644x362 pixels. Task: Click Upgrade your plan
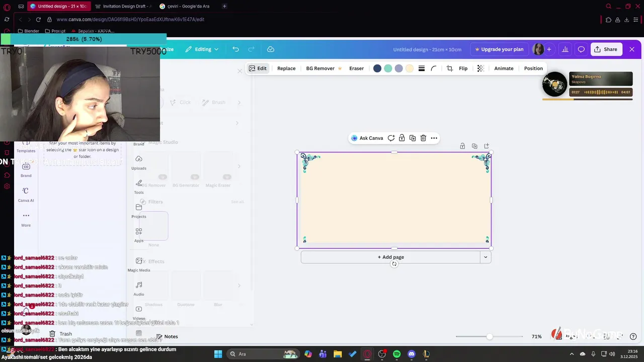coord(500,49)
